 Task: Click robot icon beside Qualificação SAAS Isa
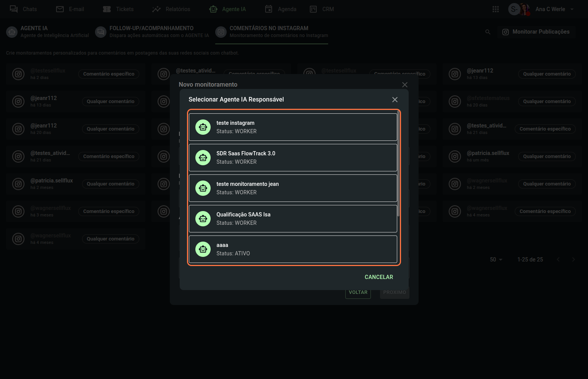tap(203, 219)
